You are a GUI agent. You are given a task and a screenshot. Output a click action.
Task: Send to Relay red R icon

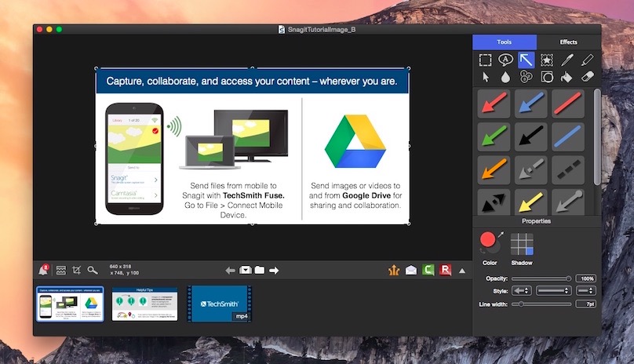click(445, 270)
